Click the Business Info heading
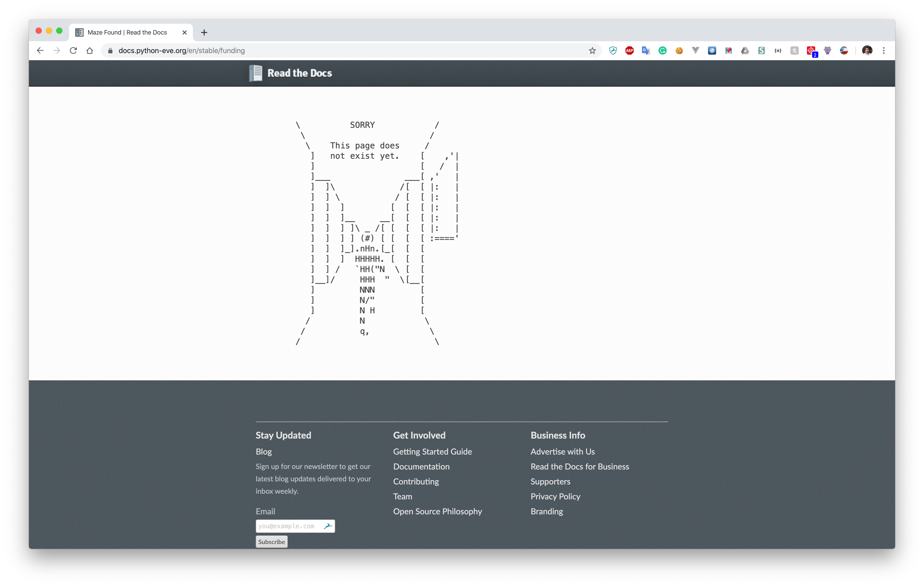 coord(558,435)
